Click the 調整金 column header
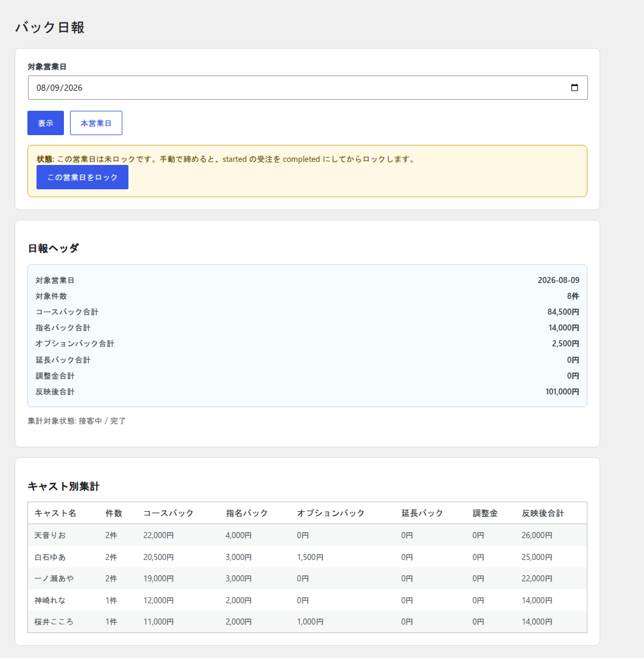The image size is (644, 658). (485, 513)
